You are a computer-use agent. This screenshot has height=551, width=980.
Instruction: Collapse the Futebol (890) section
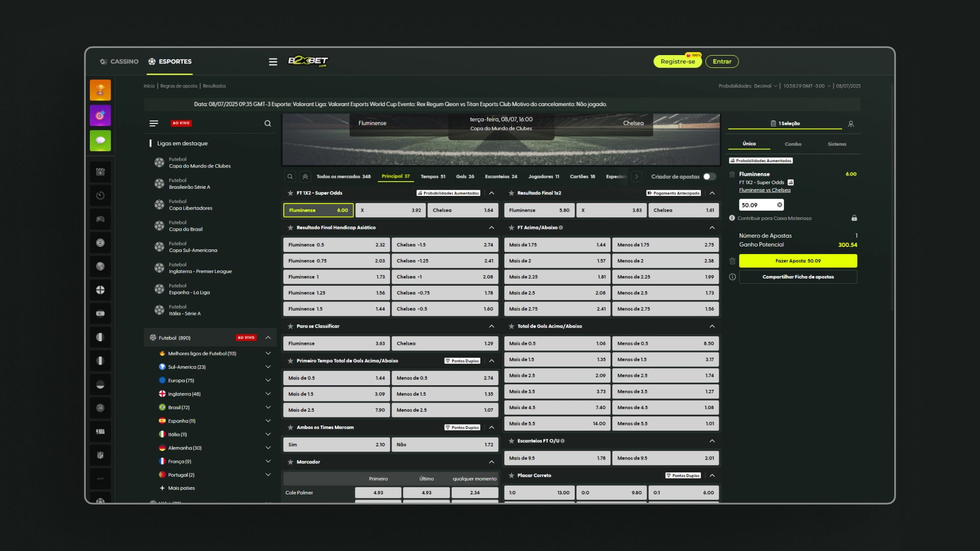[x=268, y=338]
